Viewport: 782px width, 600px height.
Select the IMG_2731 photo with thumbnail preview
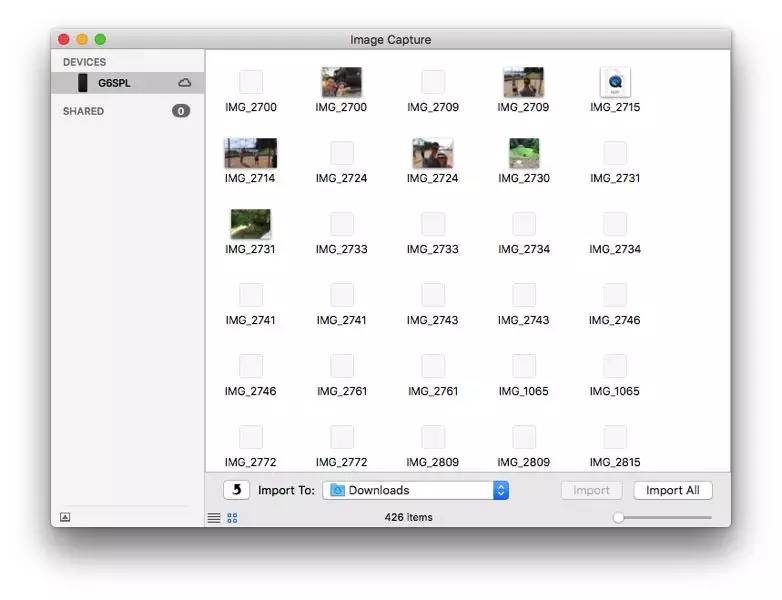[x=250, y=224]
